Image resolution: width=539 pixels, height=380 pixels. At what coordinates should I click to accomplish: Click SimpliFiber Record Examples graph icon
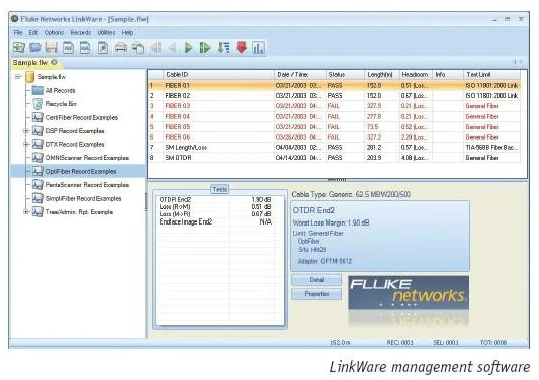tap(37, 198)
